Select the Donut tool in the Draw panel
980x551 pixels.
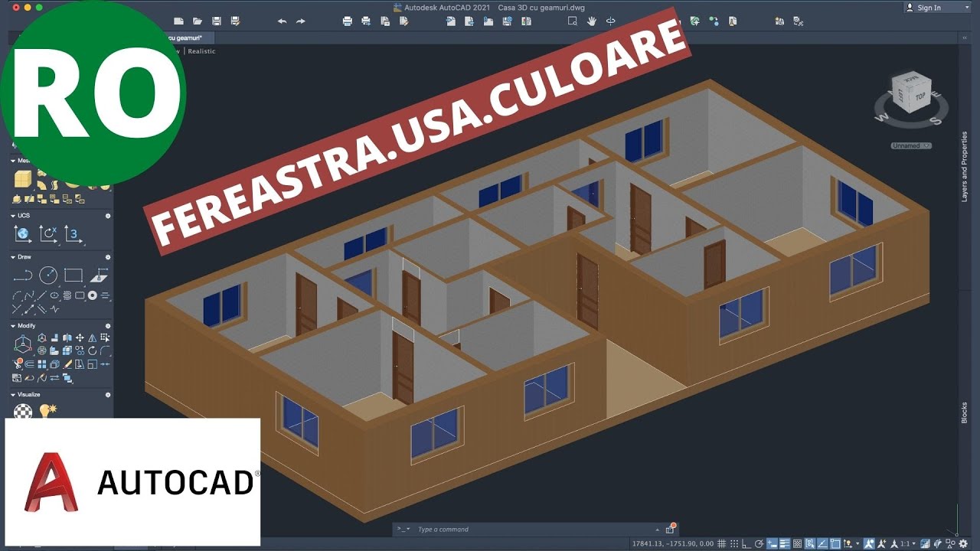tap(92, 295)
